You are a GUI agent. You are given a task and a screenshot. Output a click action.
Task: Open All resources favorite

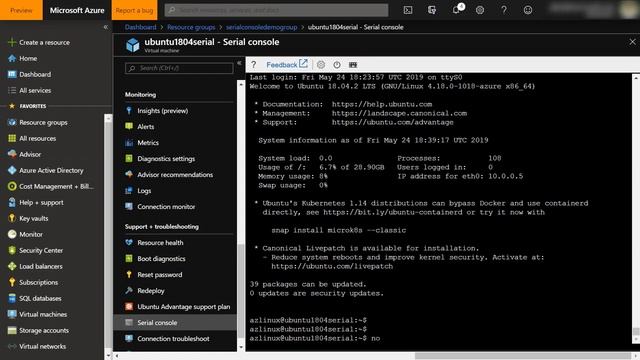[x=32, y=138]
